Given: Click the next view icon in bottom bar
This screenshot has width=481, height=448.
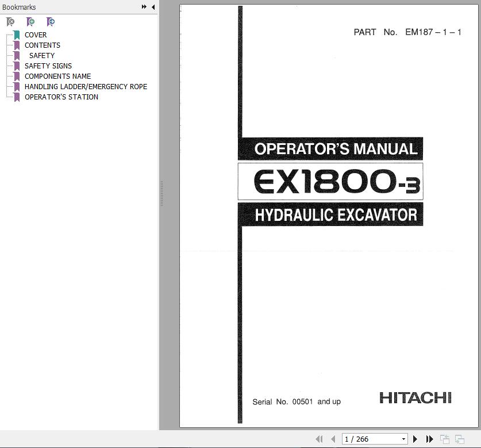Looking at the screenshot, I should click(x=460, y=439).
